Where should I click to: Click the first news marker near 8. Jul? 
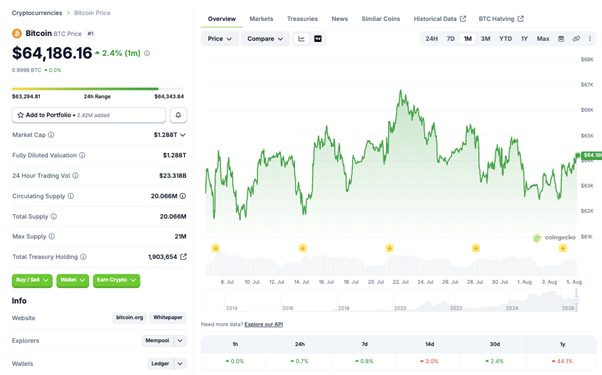[x=216, y=248]
